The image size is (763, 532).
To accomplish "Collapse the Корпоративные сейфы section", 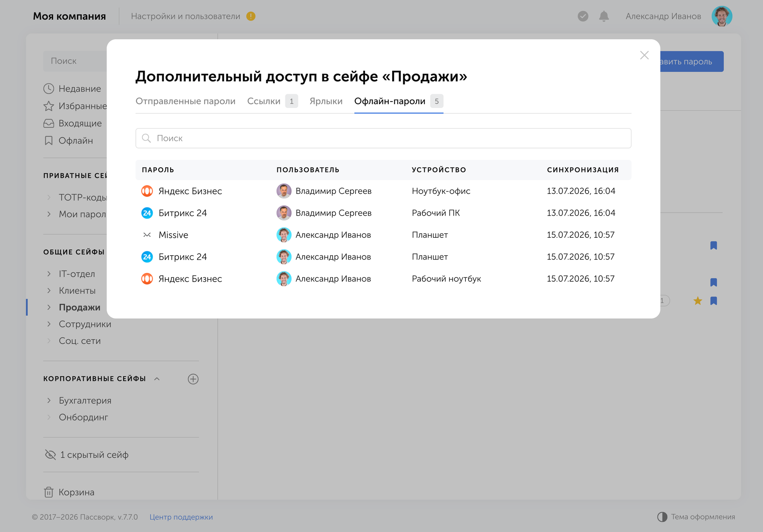I will pos(157,379).
